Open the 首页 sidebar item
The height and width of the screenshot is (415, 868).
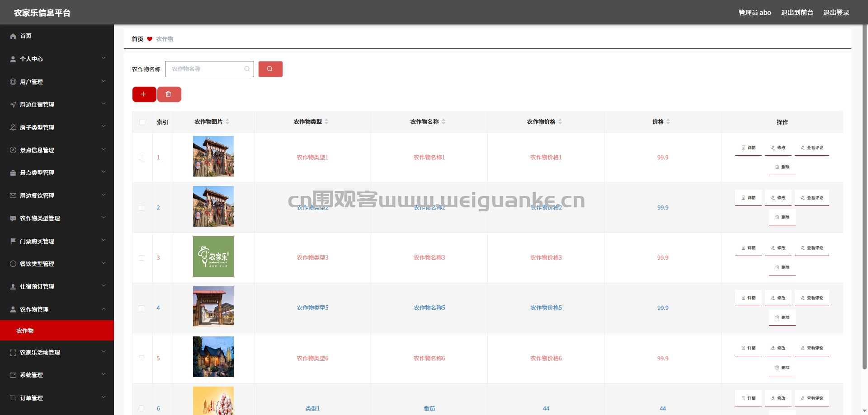(57, 36)
